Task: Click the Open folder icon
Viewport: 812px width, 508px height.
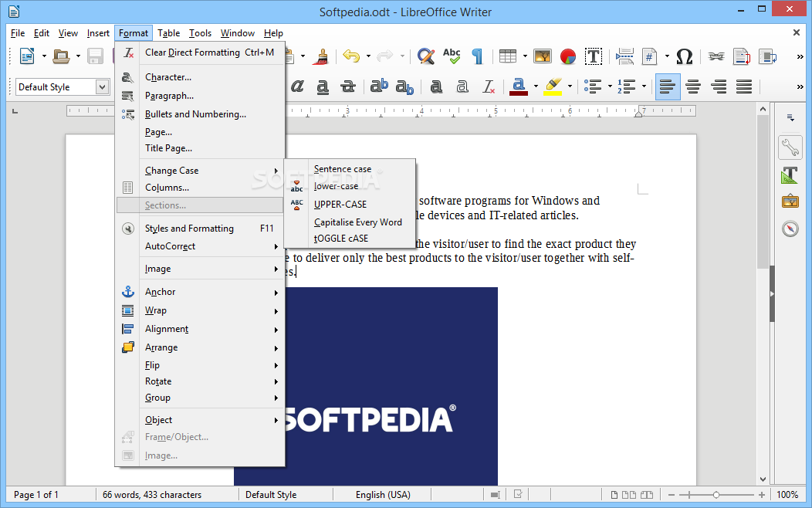Action: (x=61, y=56)
